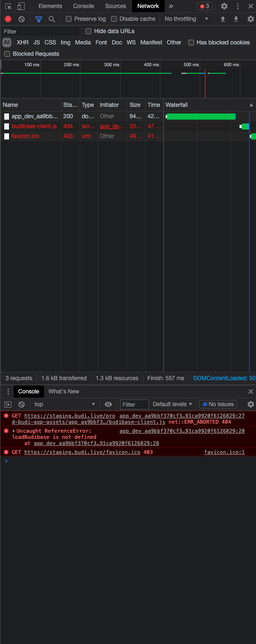
Task: Export HAR file download icon
Action: pos(236,19)
